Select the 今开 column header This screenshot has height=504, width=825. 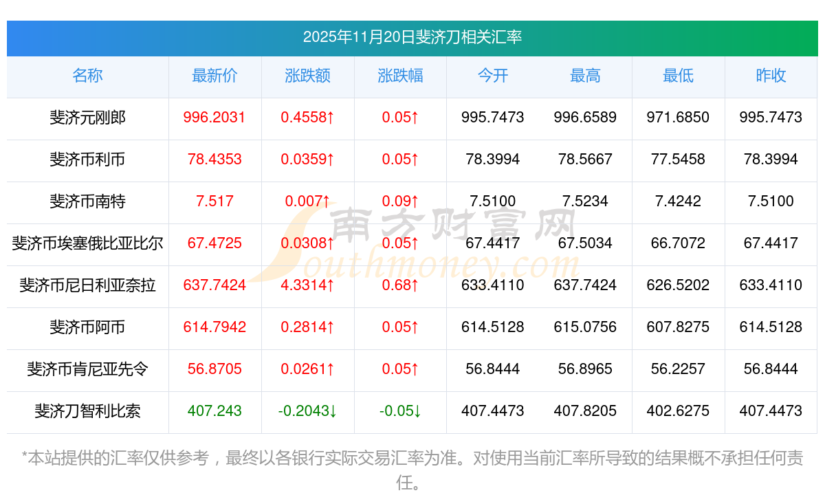coord(493,76)
